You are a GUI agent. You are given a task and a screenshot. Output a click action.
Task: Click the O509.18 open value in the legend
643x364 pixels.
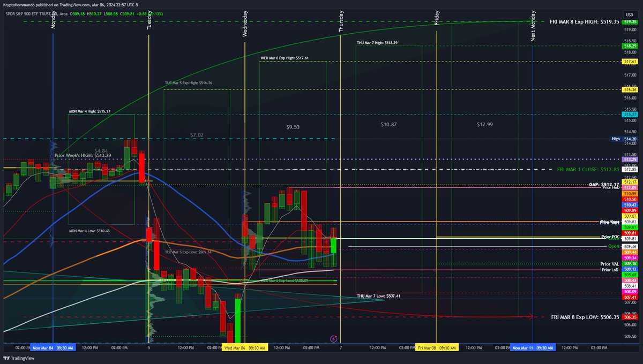[77, 14]
